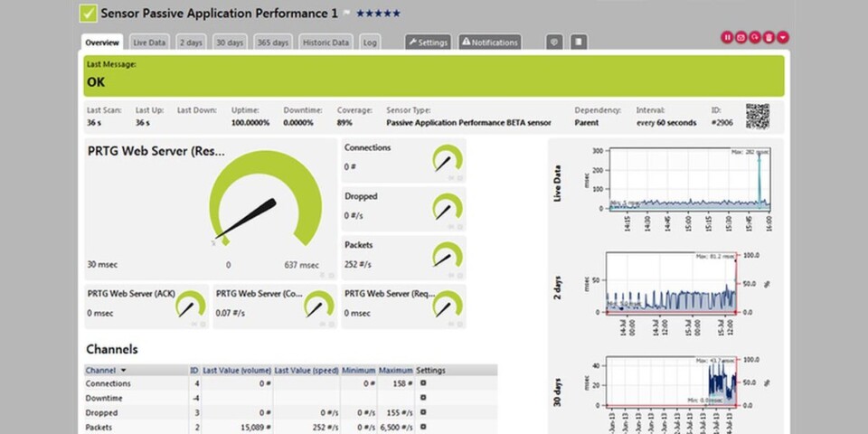Sort by Last Value (speed) header
868x434 pixels.
(307, 371)
